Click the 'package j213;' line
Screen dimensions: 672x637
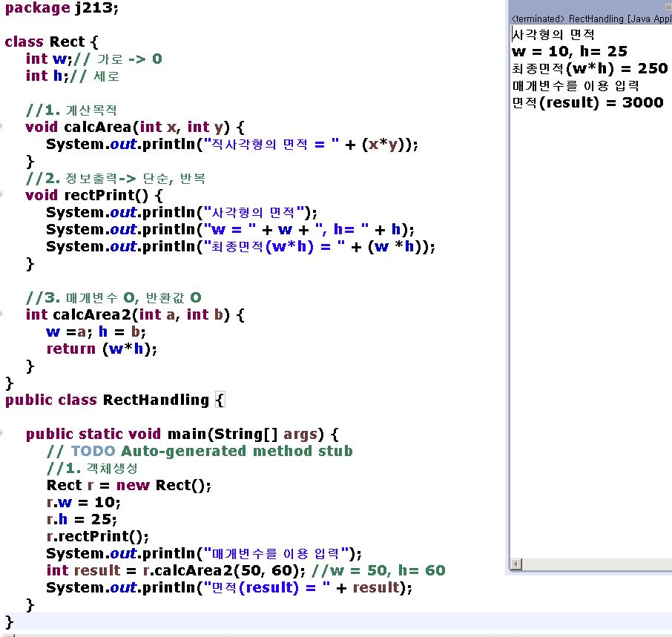coord(62,8)
